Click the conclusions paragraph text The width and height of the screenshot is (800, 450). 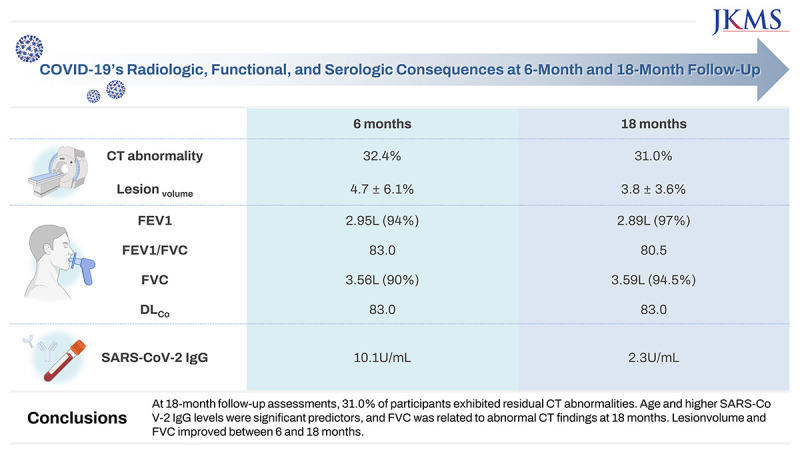pyautogui.click(x=460, y=415)
